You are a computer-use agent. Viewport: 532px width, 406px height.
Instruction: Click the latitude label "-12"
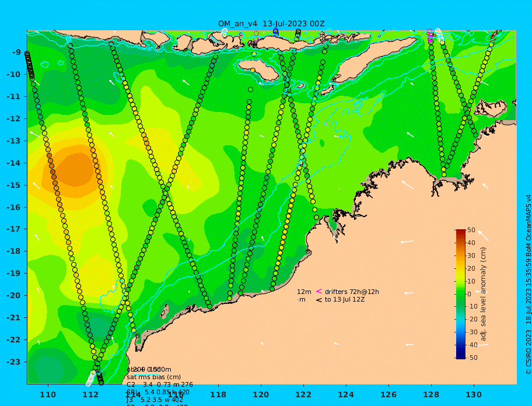(x=13, y=119)
